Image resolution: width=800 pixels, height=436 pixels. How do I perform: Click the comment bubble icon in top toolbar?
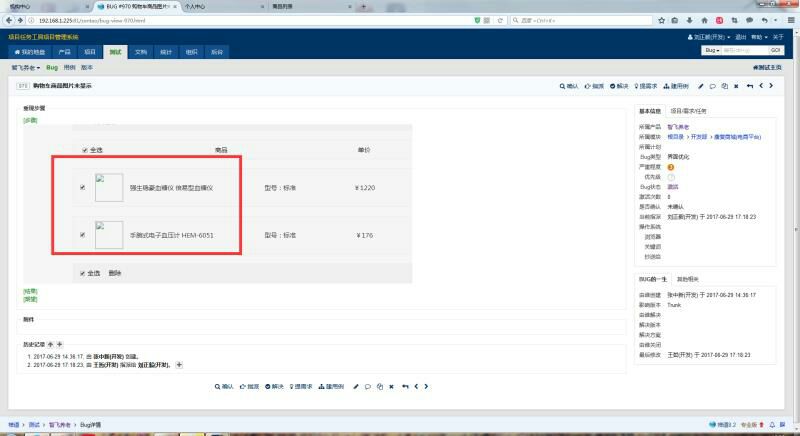click(x=712, y=87)
